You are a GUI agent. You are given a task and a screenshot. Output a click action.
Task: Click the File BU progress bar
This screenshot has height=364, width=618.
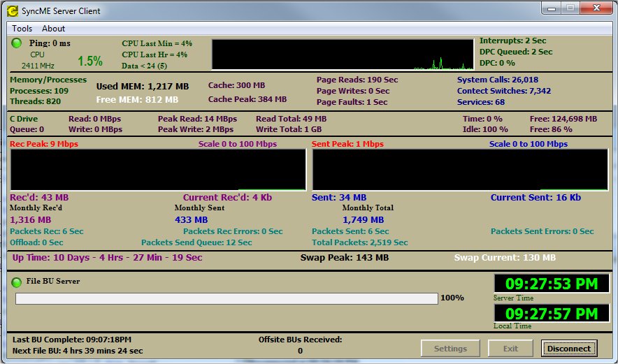coord(227,298)
